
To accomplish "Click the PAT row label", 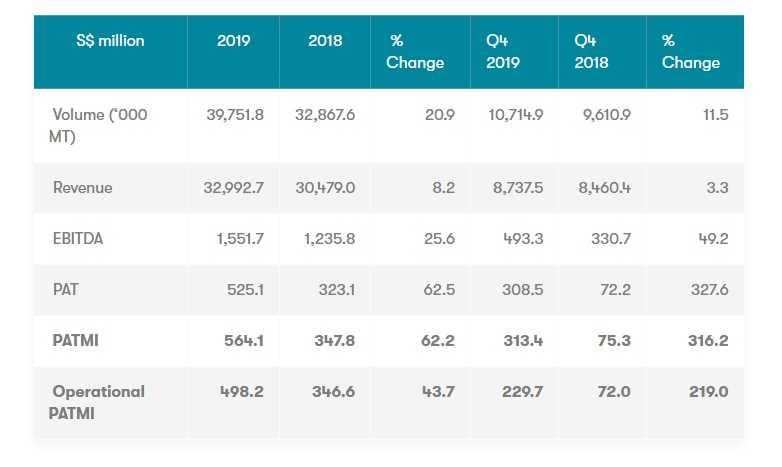I will coord(66,290).
